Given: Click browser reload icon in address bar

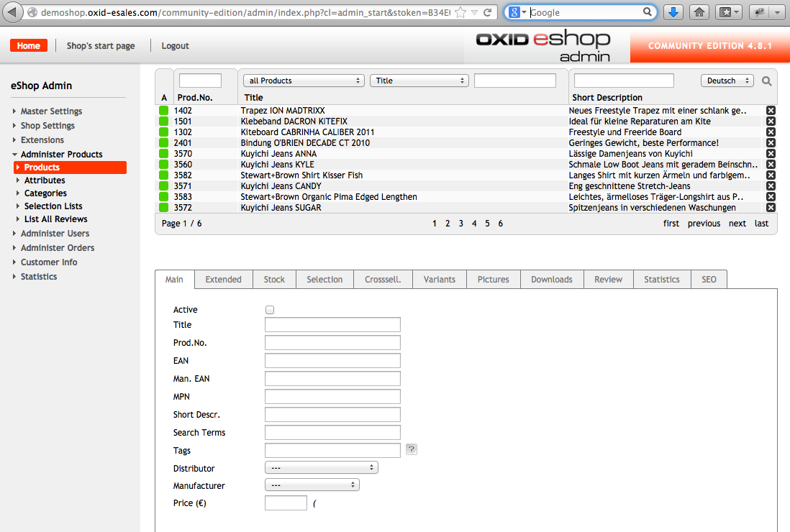Looking at the screenshot, I should [x=488, y=12].
